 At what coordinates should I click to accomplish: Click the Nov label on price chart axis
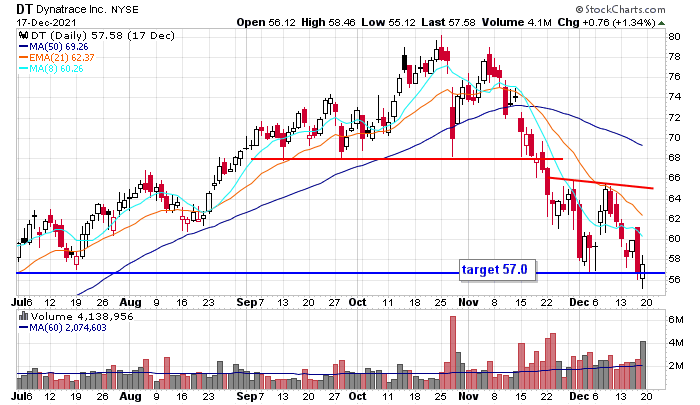pos(468,302)
